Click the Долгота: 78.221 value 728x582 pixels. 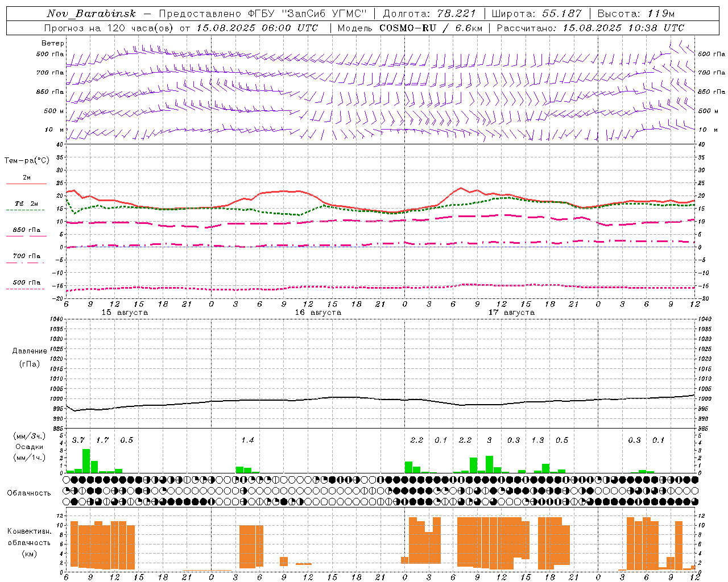pyautogui.click(x=429, y=14)
